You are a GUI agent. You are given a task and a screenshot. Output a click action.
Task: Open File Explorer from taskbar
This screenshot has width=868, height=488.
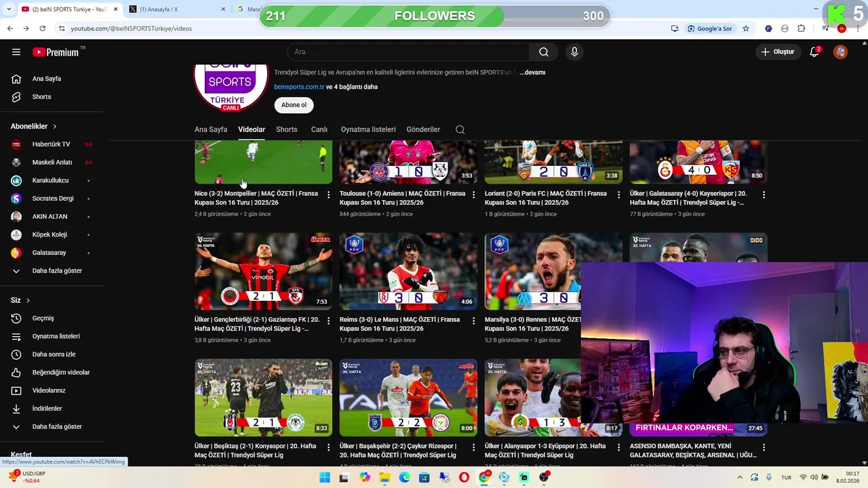(x=384, y=478)
